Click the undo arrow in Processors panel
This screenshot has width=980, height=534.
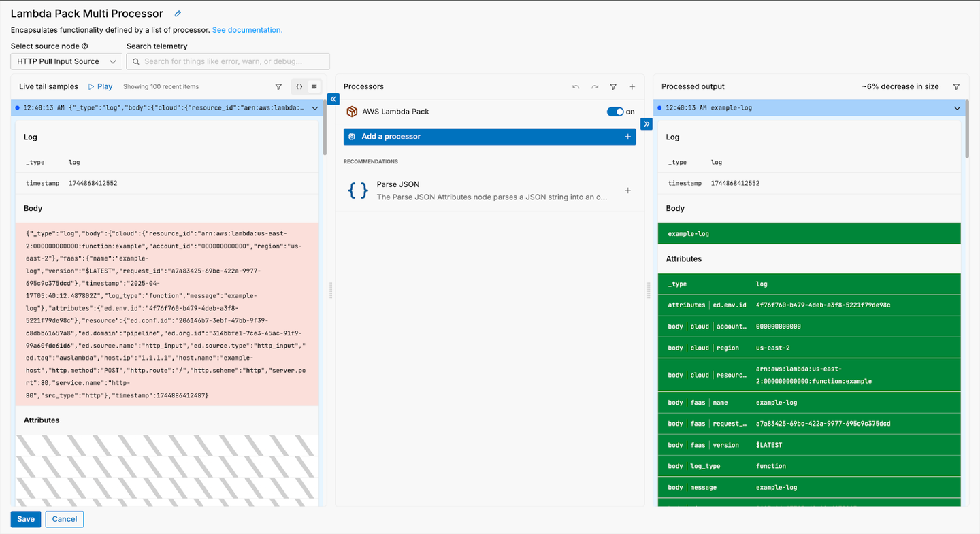576,87
